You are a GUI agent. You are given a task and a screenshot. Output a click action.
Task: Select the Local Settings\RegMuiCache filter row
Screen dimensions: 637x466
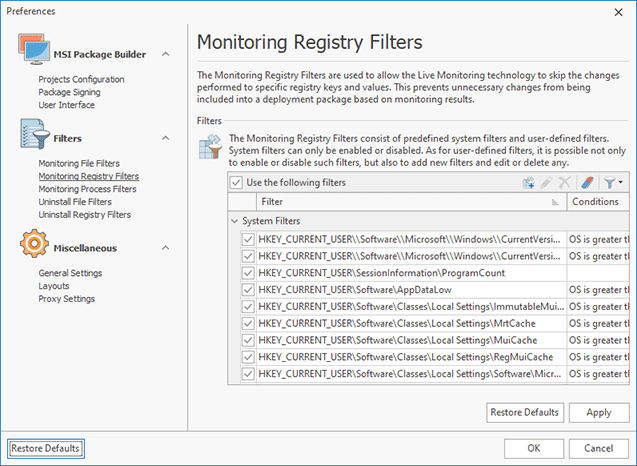point(435,357)
